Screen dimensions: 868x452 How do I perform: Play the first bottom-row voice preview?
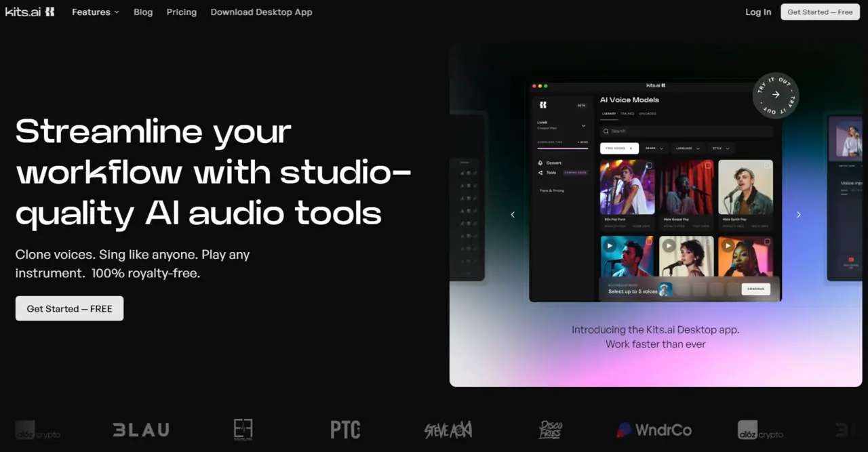610,245
